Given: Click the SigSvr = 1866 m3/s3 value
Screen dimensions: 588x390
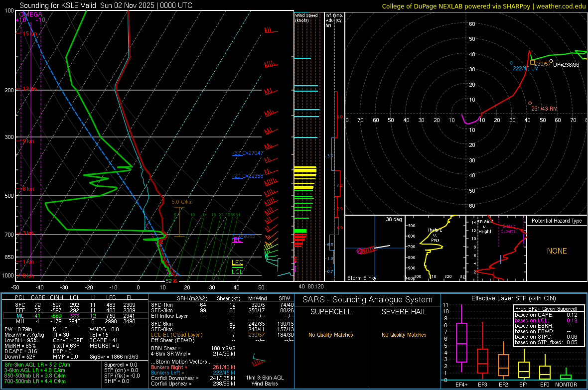Looking at the screenshot, I should 114,357.
